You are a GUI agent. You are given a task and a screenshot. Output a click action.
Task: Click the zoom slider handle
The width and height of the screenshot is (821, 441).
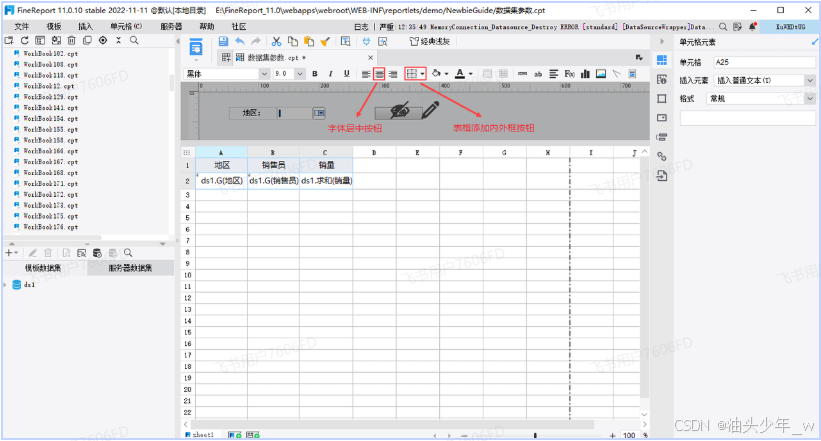(535, 435)
